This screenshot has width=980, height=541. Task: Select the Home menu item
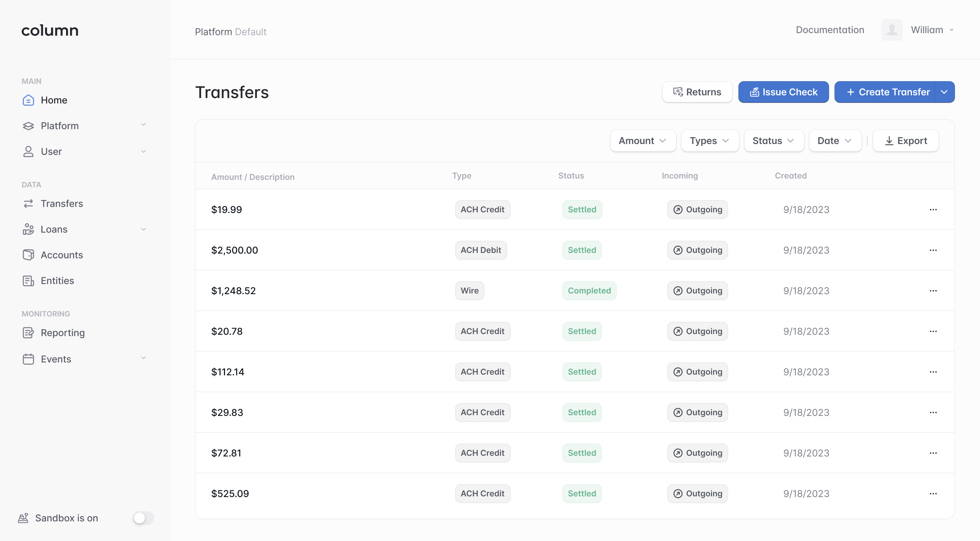(x=54, y=99)
